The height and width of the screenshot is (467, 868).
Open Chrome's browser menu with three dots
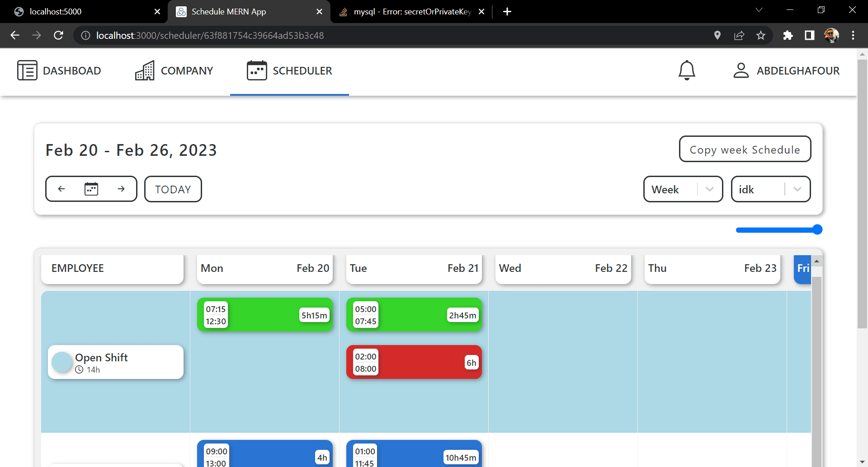(x=854, y=35)
